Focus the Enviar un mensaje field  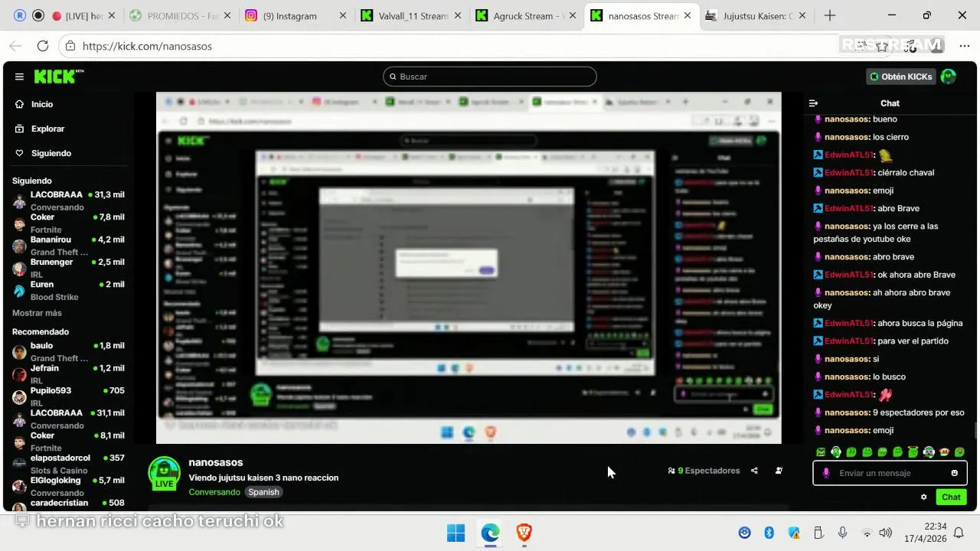[x=890, y=473]
